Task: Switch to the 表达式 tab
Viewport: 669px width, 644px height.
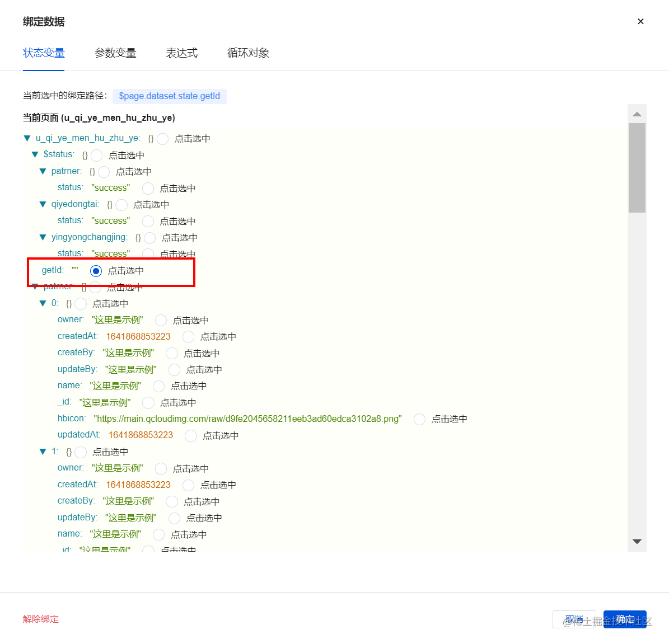Action: pyautogui.click(x=182, y=53)
